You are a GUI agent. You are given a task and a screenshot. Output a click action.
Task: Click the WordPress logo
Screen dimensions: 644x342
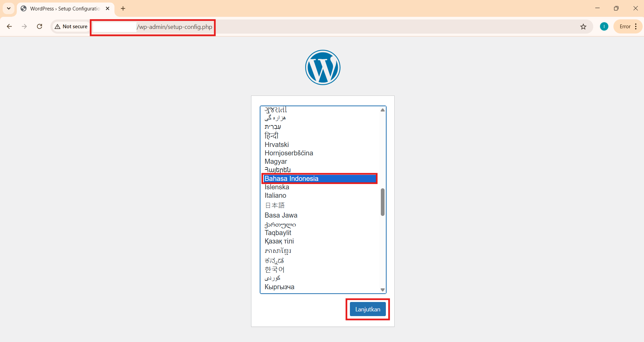point(322,67)
